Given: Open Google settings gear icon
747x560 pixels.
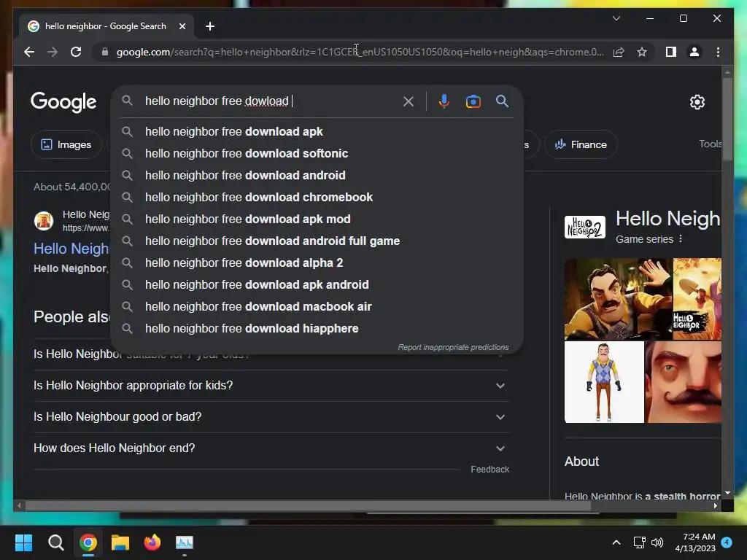Looking at the screenshot, I should coord(697,102).
